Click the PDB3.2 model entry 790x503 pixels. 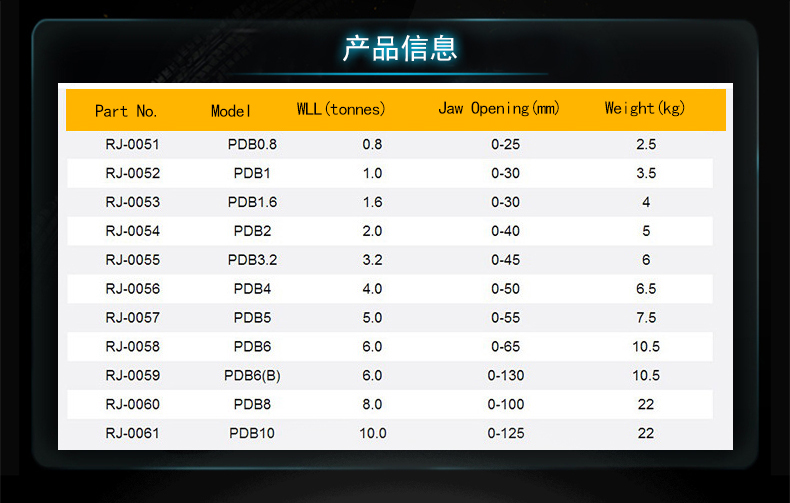[252, 260]
